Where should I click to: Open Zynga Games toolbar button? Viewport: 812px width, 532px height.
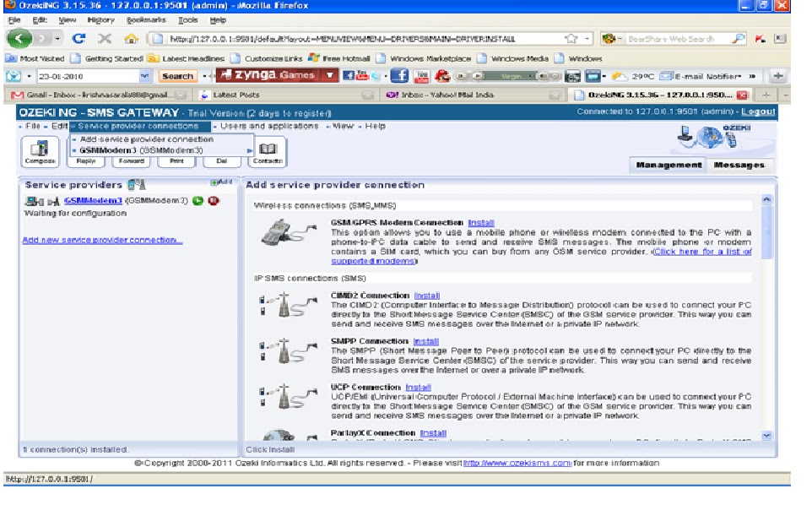point(270,76)
